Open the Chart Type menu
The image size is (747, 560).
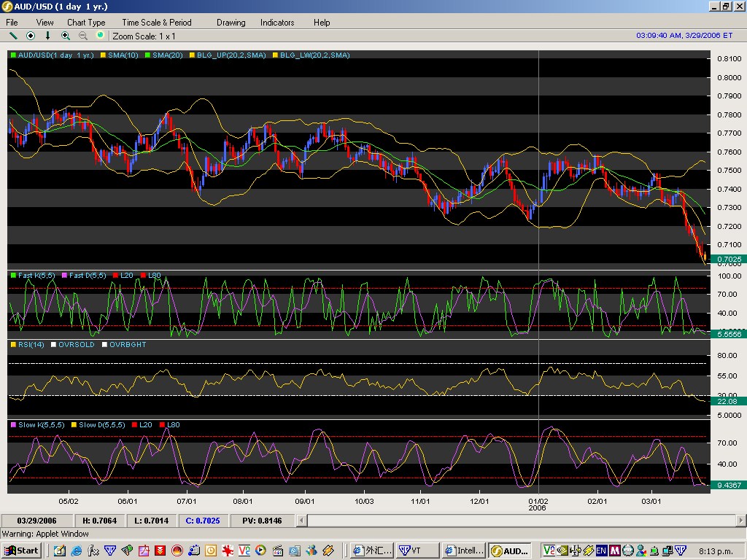(x=86, y=23)
